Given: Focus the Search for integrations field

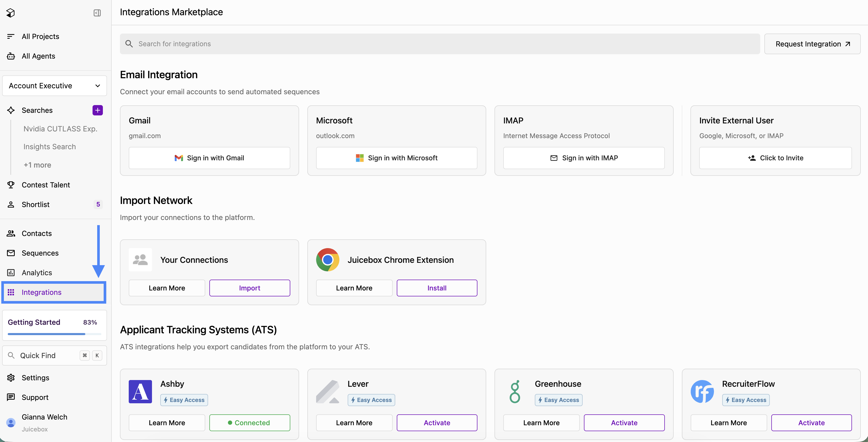Looking at the screenshot, I should click(x=440, y=44).
